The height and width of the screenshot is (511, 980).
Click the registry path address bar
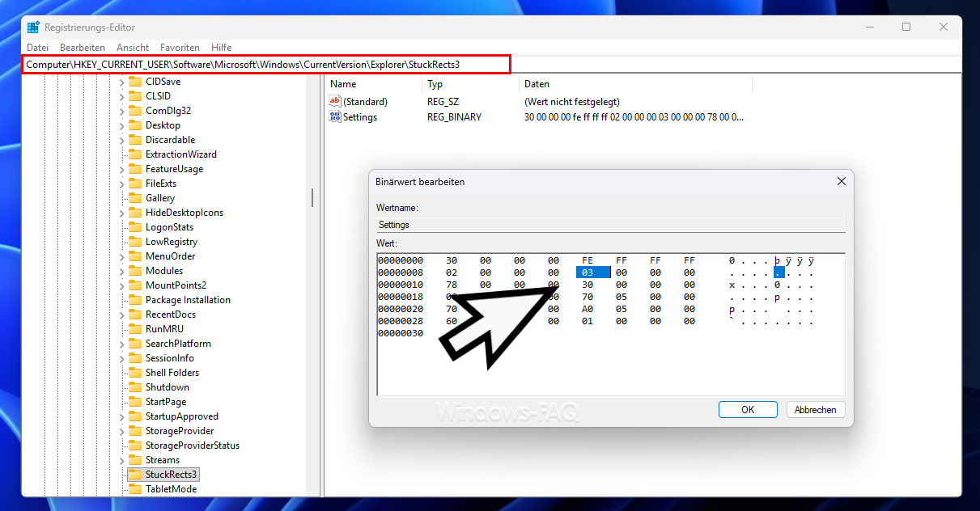coord(267,64)
